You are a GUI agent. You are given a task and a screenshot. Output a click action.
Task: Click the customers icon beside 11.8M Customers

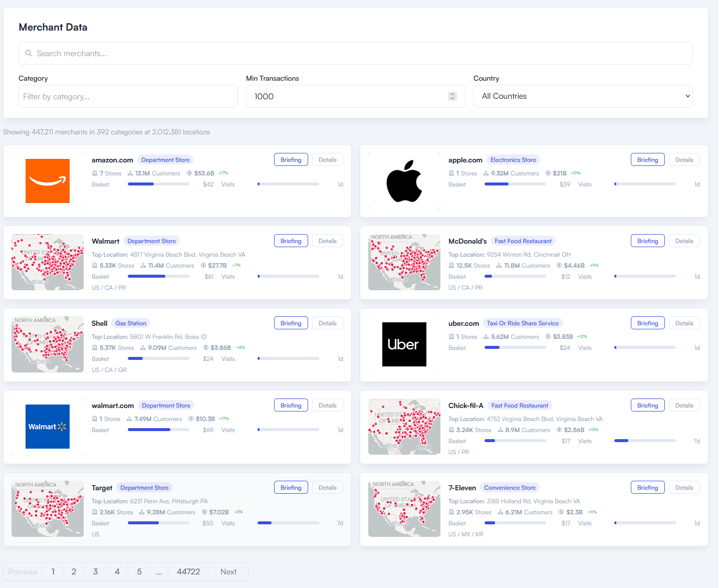(499, 266)
